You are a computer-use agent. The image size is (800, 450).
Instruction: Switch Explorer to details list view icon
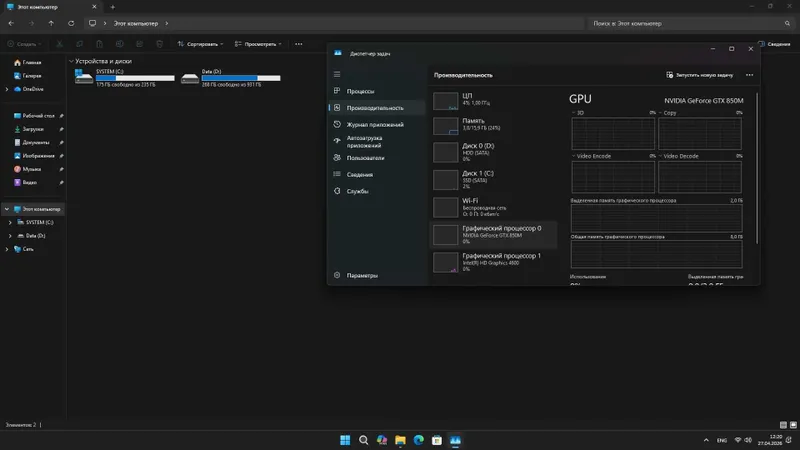pyautogui.click(x=783, y=424)
